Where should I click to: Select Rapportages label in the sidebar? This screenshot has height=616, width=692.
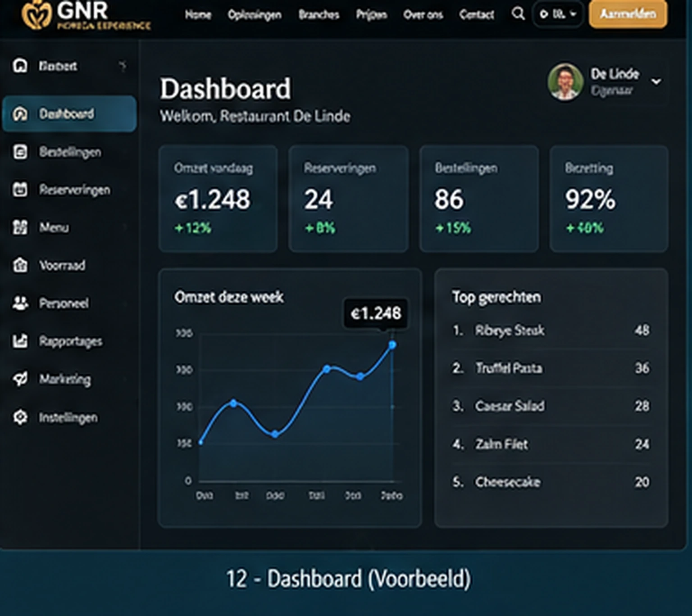point(71,341)
